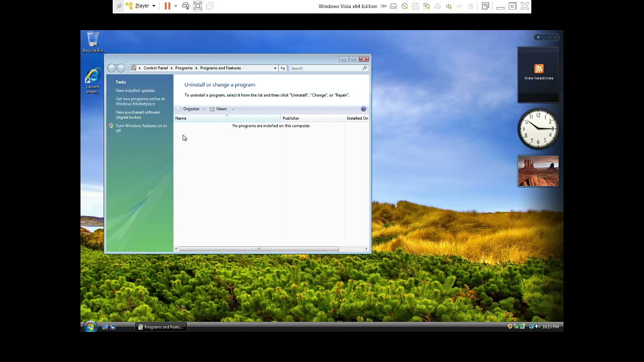The image size is (644, 362).
Task: Click Programs in the address breadcrumb
Action: [x=184, y=68]
